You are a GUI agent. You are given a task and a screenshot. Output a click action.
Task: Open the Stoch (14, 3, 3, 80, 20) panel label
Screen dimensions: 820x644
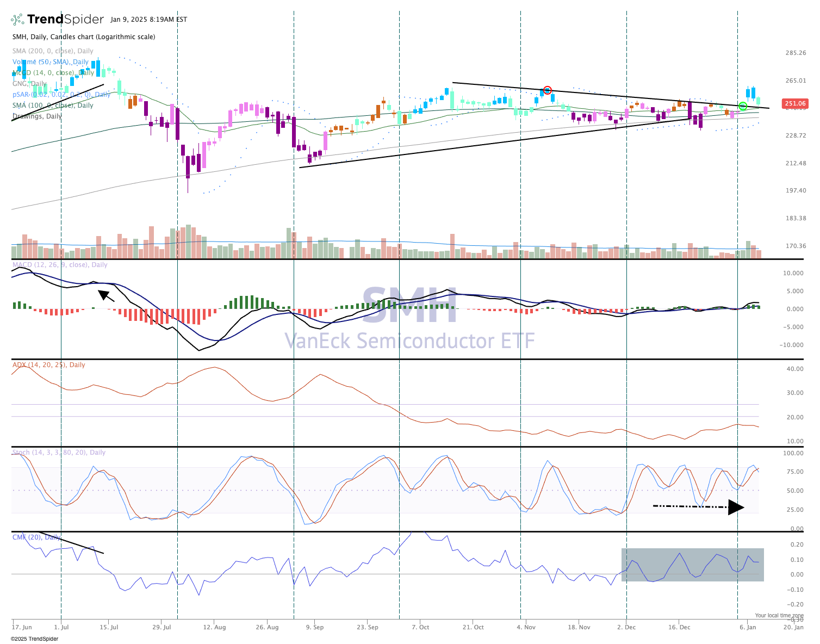59,453
